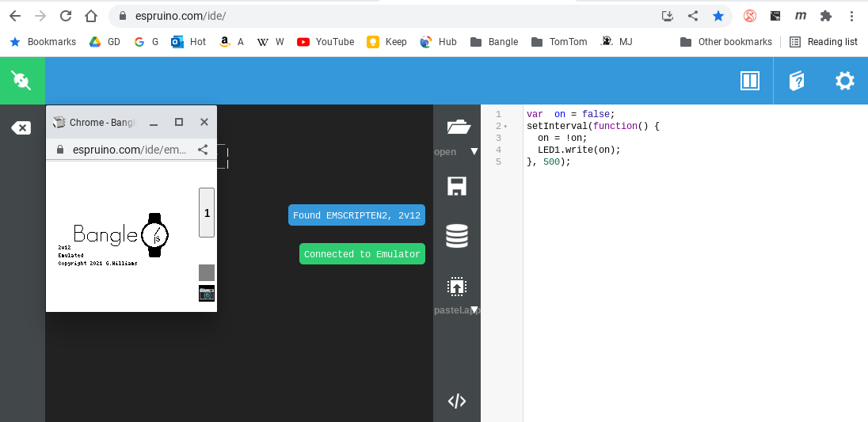Open the YouTube bookmark
This screenshot has width=868, height=422.
[325, 42]
